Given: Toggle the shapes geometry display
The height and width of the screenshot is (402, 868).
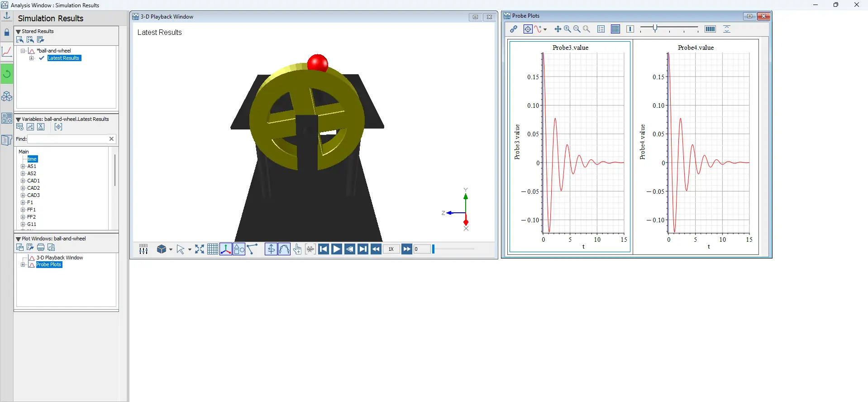Looking at the screenshot, I should [x=239, y=249].
